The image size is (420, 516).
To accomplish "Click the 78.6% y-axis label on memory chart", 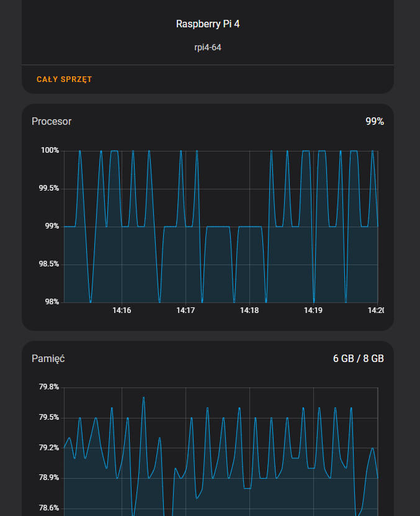I will (48, 508).
